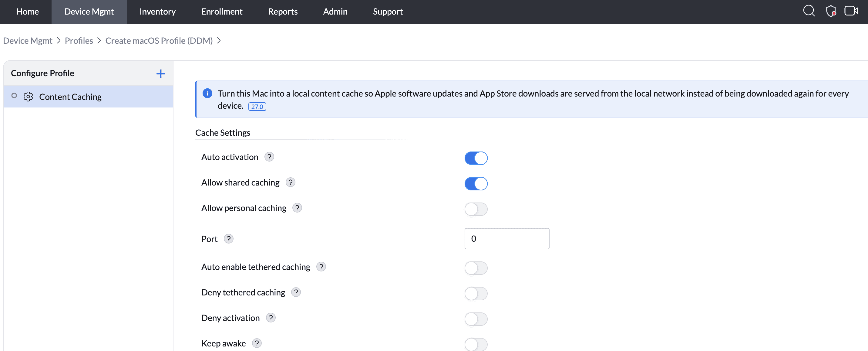Open Create macOS Profile (DDM) breadcrumb
Screen dimensions: 868x351
pyautogui.click(x=159, y=40)
